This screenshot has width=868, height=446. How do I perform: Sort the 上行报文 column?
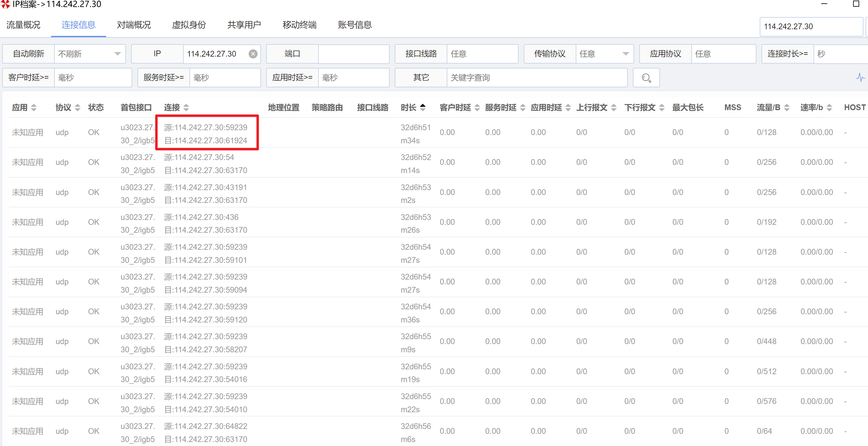click(614, 107)
